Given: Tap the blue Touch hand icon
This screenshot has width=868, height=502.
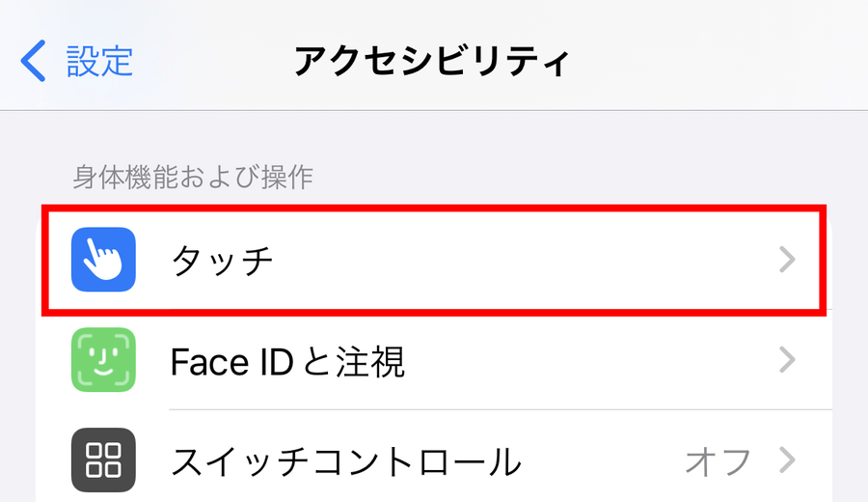Looking at the screenshot, I should click(x=103, y=260).
